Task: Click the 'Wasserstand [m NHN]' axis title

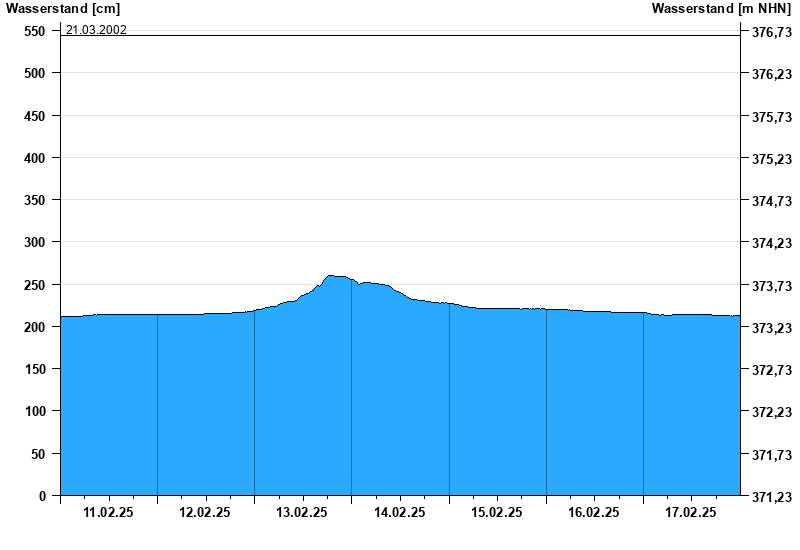Action: tap(721, 9)
